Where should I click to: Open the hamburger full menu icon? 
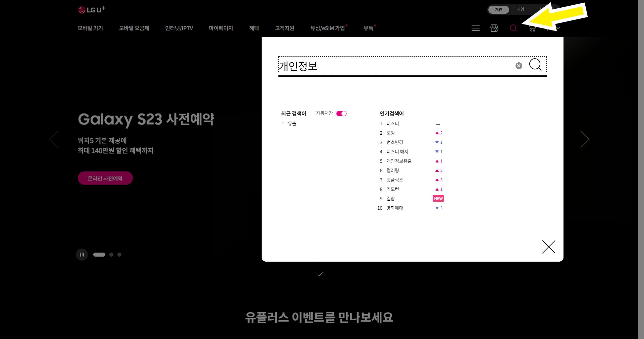[x=475, y=28]
